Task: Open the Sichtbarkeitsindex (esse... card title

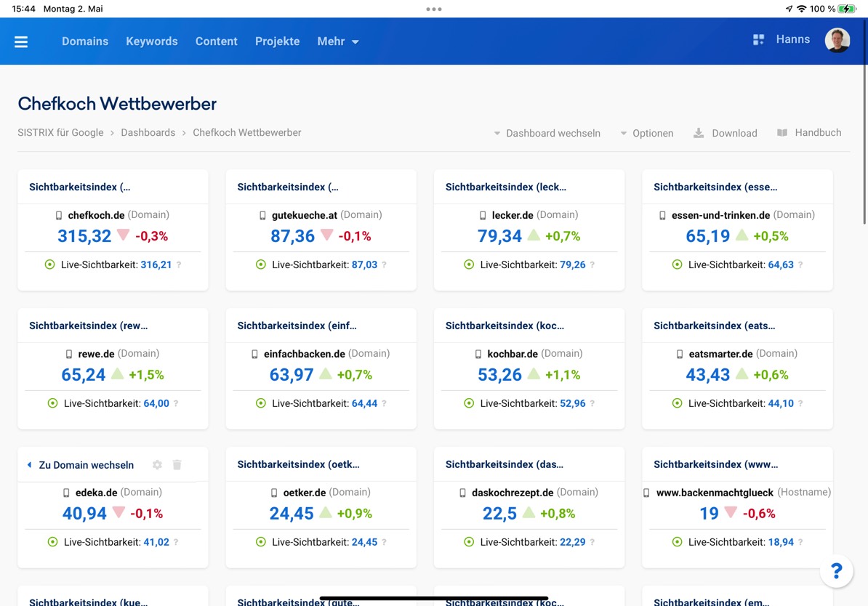Action: [715, 187]
